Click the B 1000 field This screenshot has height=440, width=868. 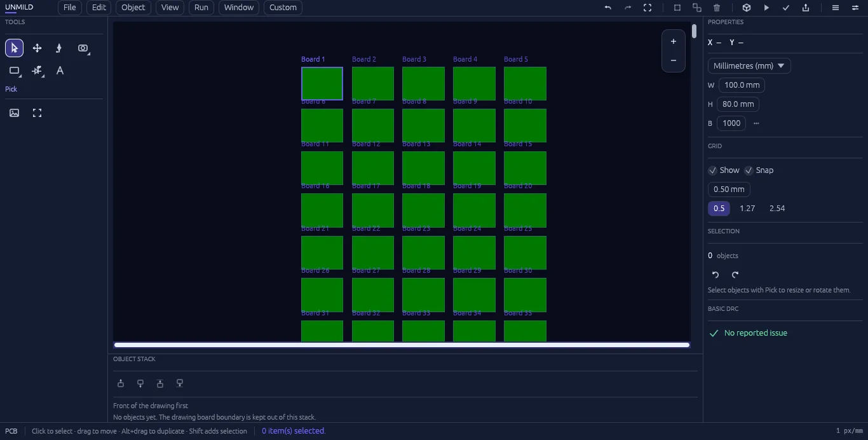(731, 123)
